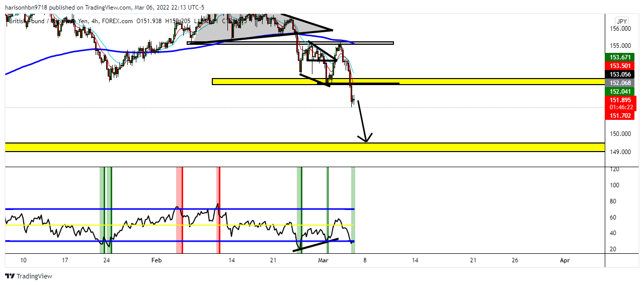The width and height of the screenshot is (644, 285).
Task: Click the 40 level on indicator scale
Action: coord(613,233)
